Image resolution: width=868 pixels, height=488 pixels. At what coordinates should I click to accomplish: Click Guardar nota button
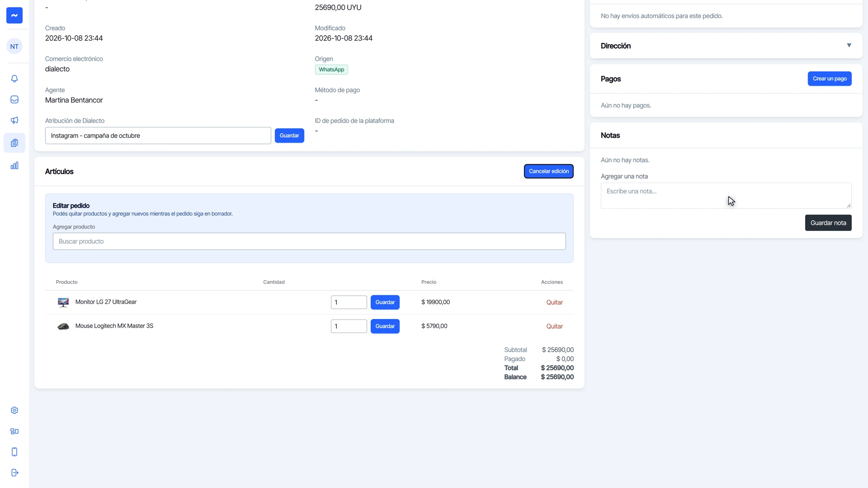(828, 223)
